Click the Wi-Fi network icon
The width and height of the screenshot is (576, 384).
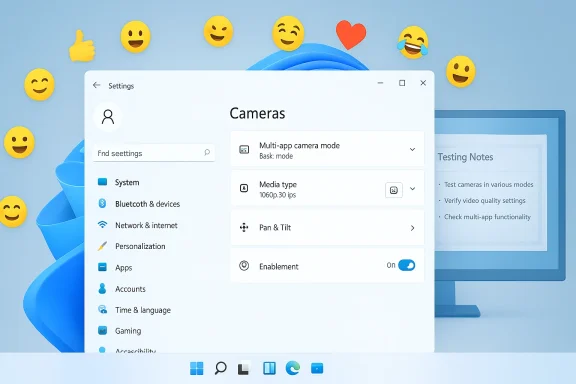click(x=102, y=225)
